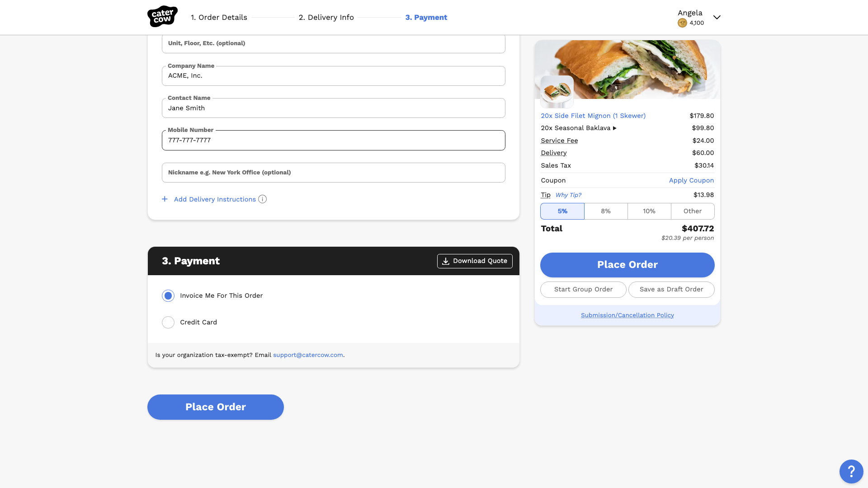Click the Company Name field
Viewport: 868px width, 488px height.
click(334, 76)
